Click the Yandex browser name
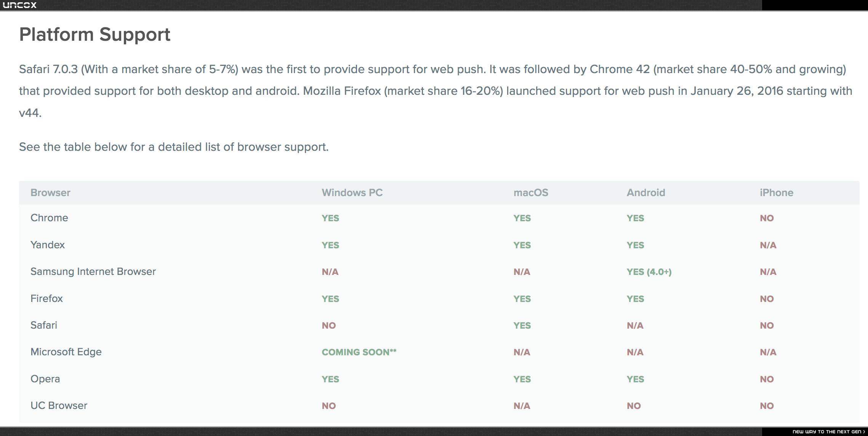868x436 pixels. [x=48, y=245]
